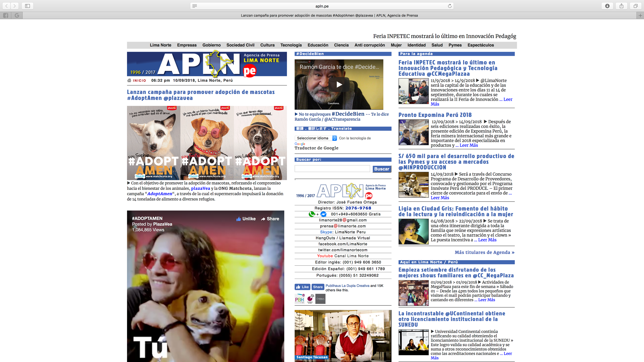Image resolution: width=644 pixels, height=362 pixels.
Task: Follow the AdoptAmen italic link
Action: 159,194
